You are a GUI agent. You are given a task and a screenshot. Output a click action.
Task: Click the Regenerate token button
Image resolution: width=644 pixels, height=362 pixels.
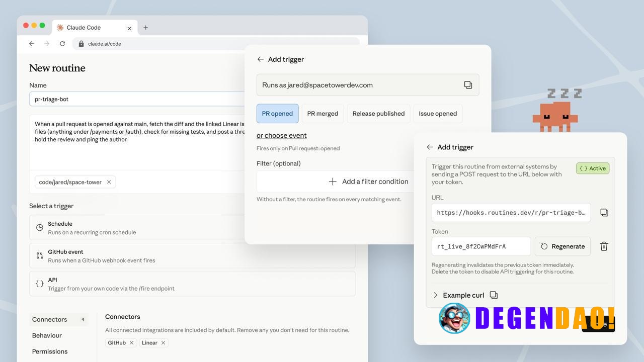[x=562, y=246]
